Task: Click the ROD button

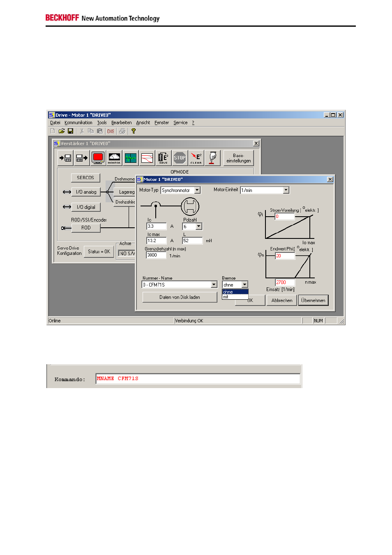Action: (86, 228)
